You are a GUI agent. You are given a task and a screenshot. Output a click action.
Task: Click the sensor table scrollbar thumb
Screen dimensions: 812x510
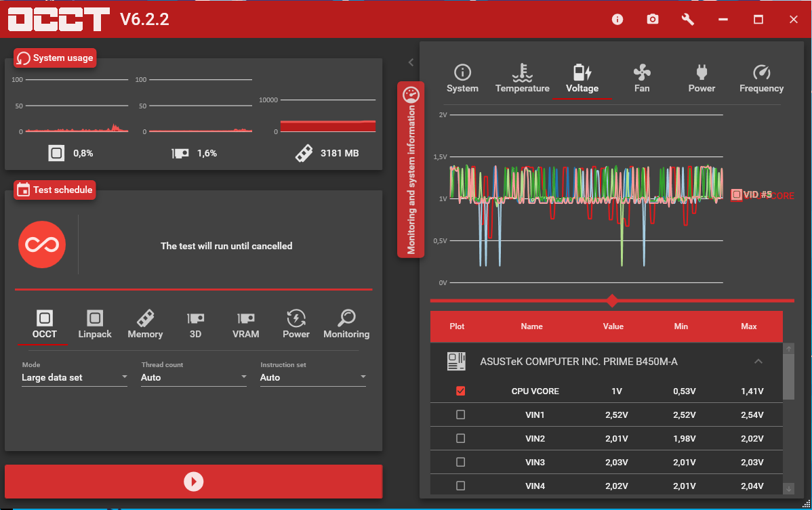(788, 377)
